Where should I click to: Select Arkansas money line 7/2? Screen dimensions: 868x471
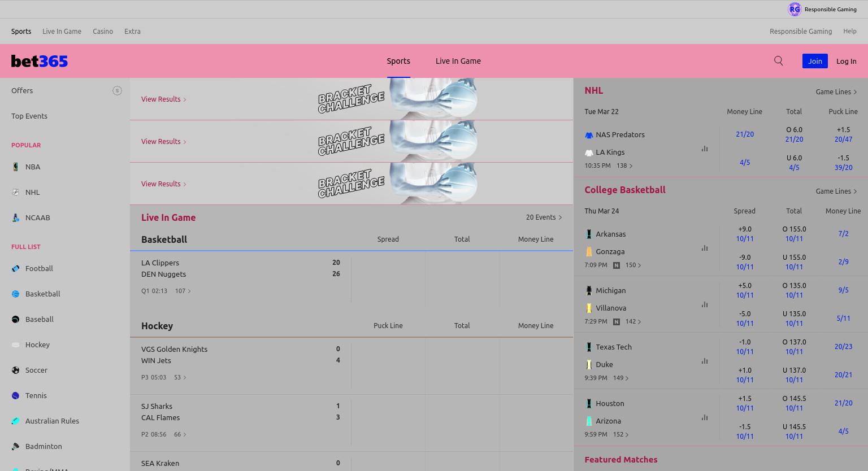coord(843,233)
